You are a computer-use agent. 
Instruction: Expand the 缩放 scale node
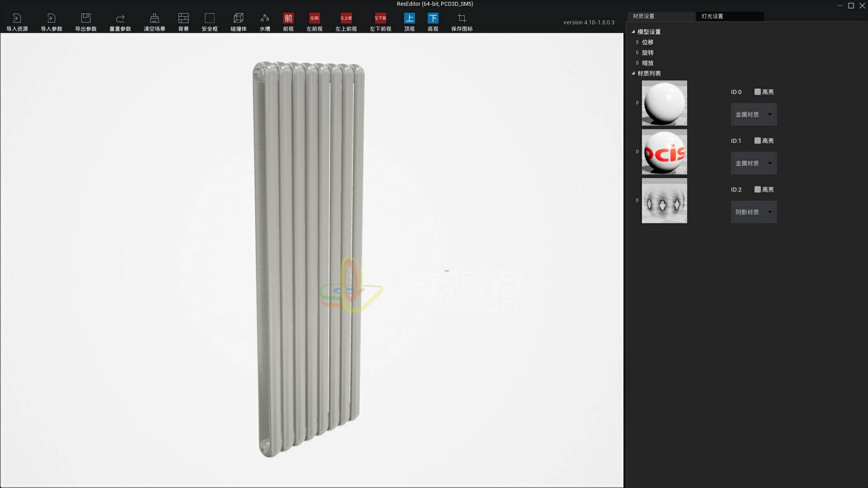(637, 63)
